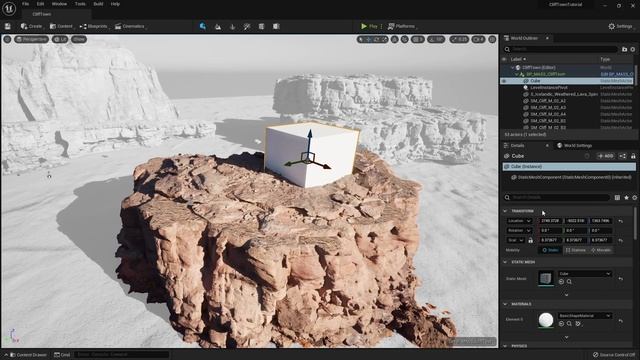Maximize or restore the viewport icon
This screenshot has width=640, height=360.
[493, 39]
